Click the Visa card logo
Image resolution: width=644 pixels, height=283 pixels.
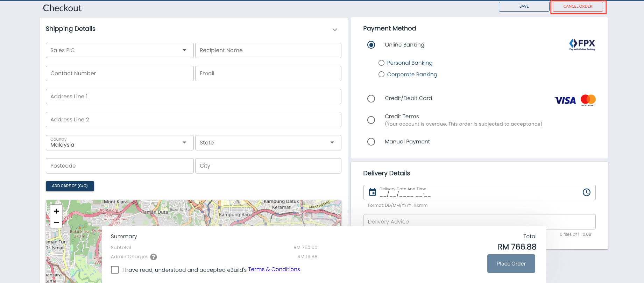[565, 100]
